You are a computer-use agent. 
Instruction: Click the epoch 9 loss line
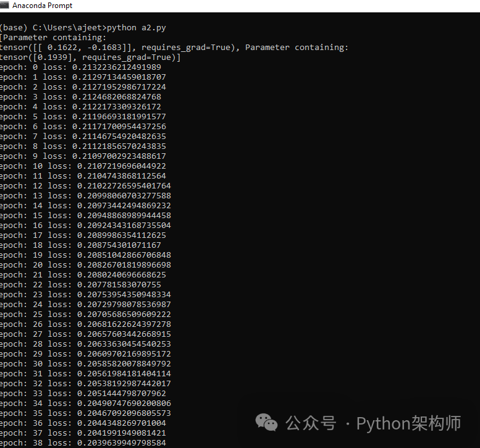[x=83, y=156]
